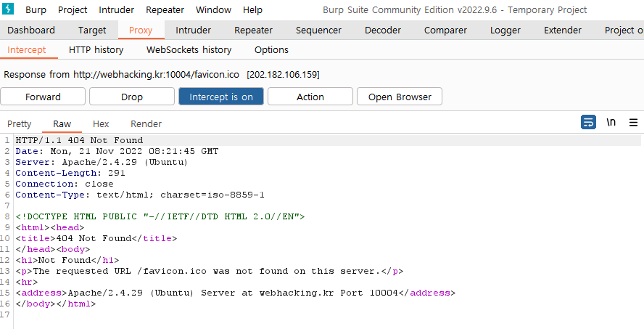
Task: Open the Intruder menu in the menu bar
Action: point(117,10)
